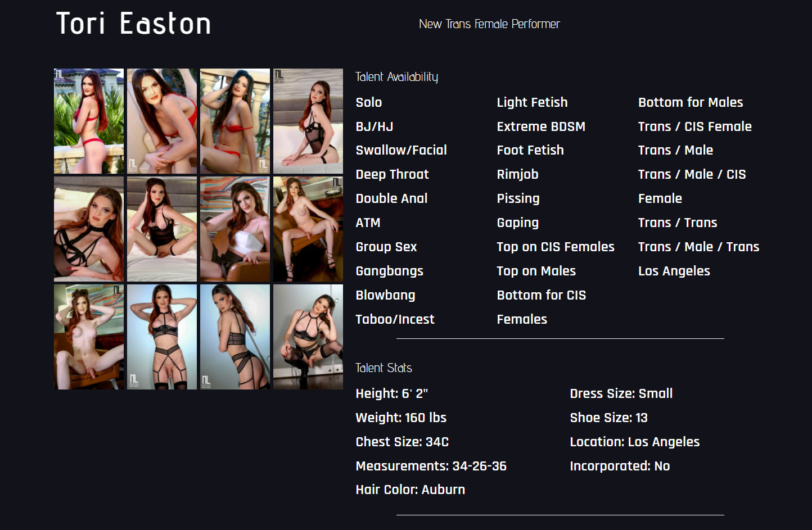Select the Hair Color: Auburn stat
The image size is (812, 530).
(x=410, y=490)
